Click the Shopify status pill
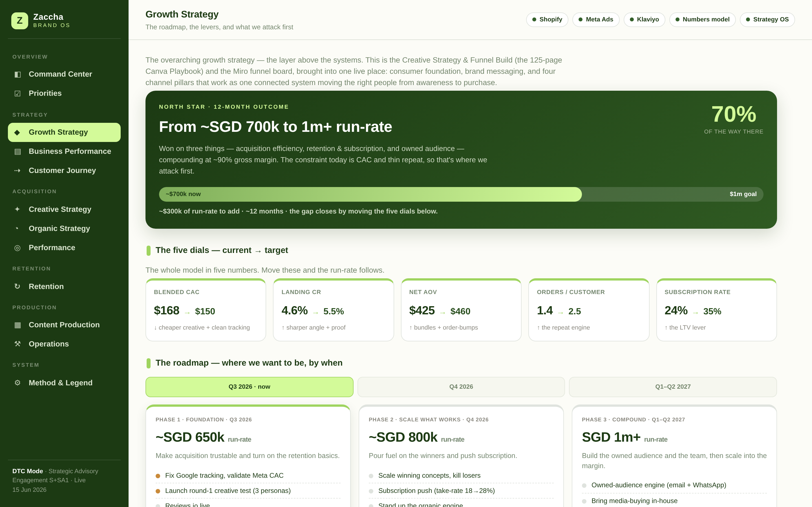Screen dimensions: 812x507 click(547, 19)
